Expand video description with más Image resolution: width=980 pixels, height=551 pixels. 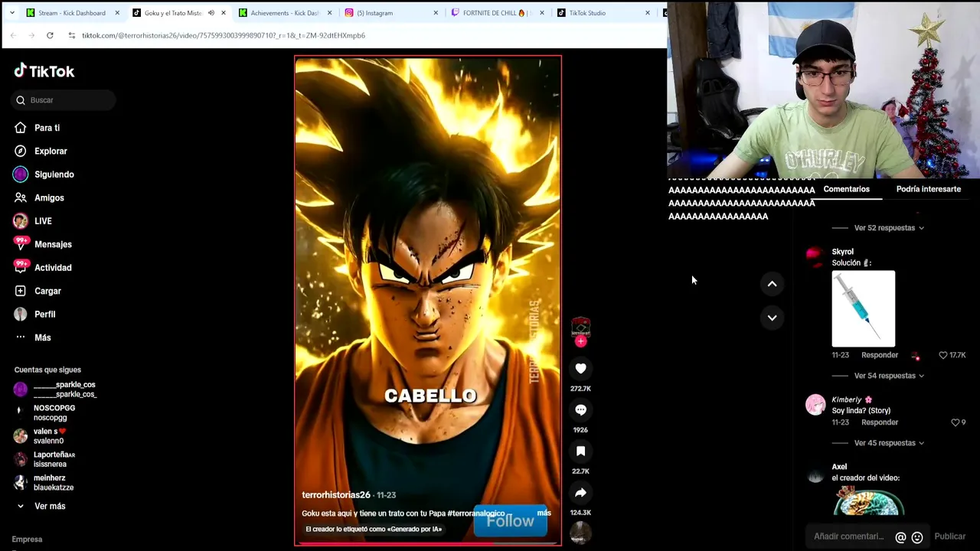click(544, 513)
